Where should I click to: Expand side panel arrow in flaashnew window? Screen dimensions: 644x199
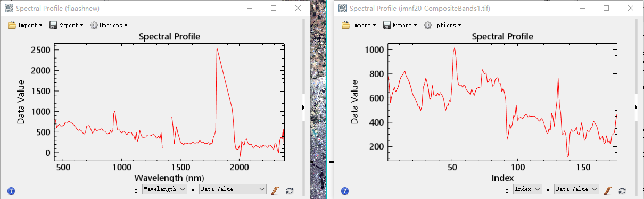[x=304, y=107]
